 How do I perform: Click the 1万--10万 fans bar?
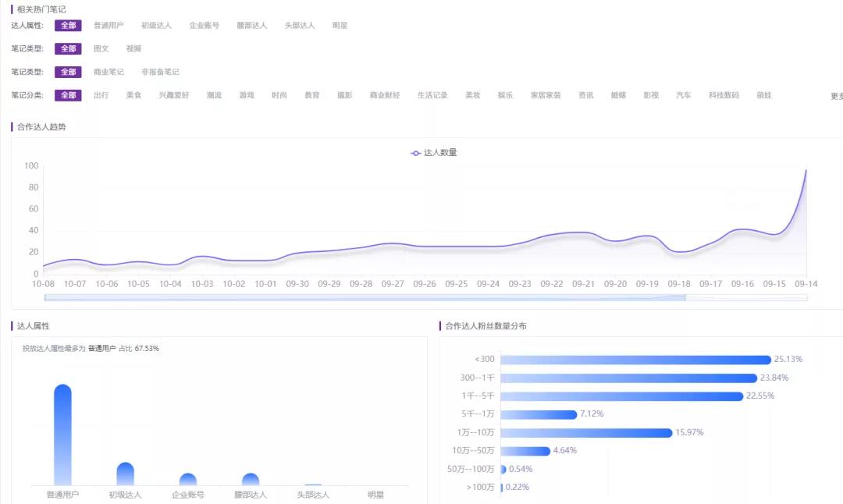click(586, 432)
